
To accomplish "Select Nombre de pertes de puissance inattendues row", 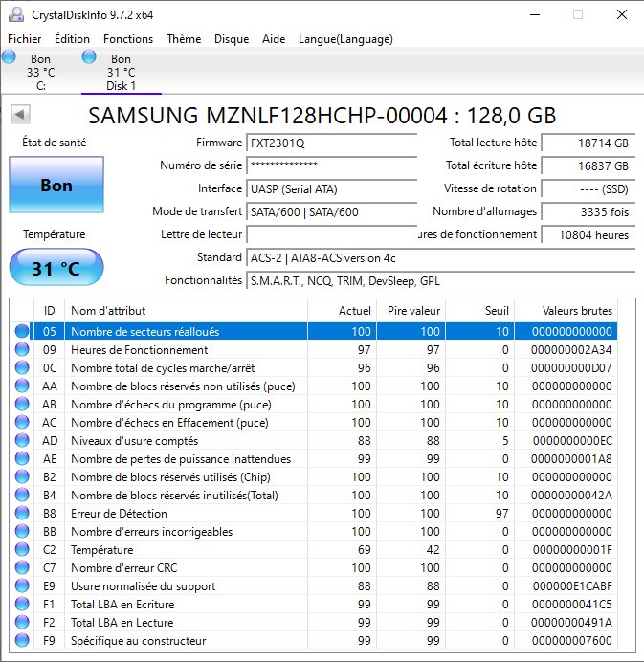I will 313,458.
